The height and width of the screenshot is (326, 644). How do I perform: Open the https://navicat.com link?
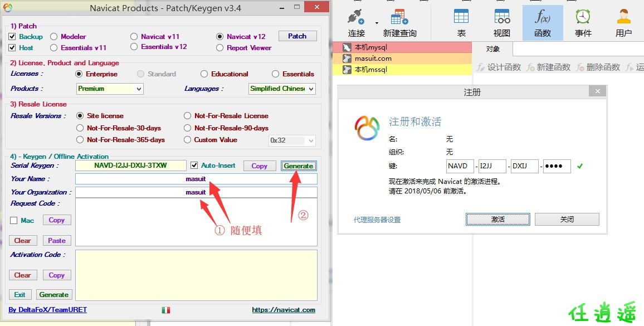tap(284, 310)
